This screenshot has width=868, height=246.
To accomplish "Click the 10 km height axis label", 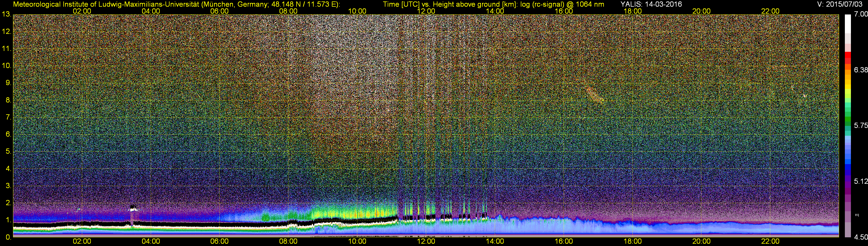I will (6, 66).
